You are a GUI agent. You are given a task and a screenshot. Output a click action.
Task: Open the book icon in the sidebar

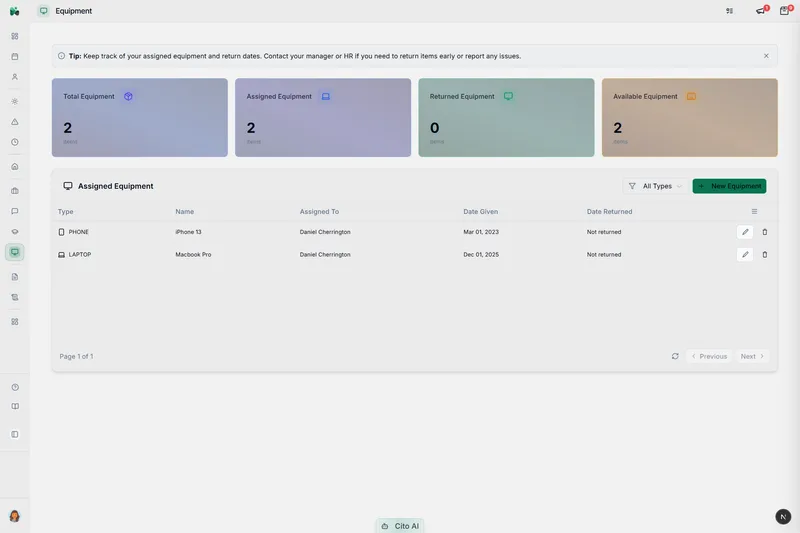pyautogui.click(x=15, y=407)
